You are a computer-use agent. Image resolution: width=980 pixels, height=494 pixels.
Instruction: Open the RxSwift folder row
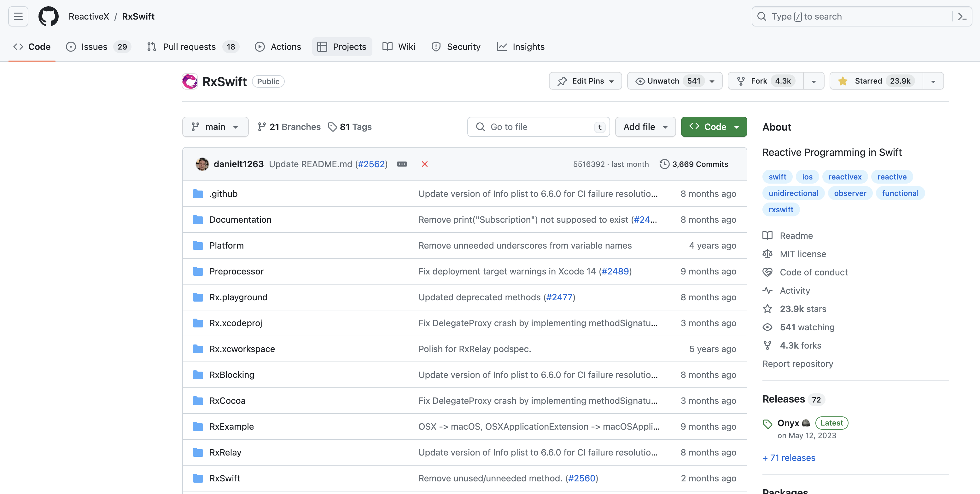tap(464, 479)
